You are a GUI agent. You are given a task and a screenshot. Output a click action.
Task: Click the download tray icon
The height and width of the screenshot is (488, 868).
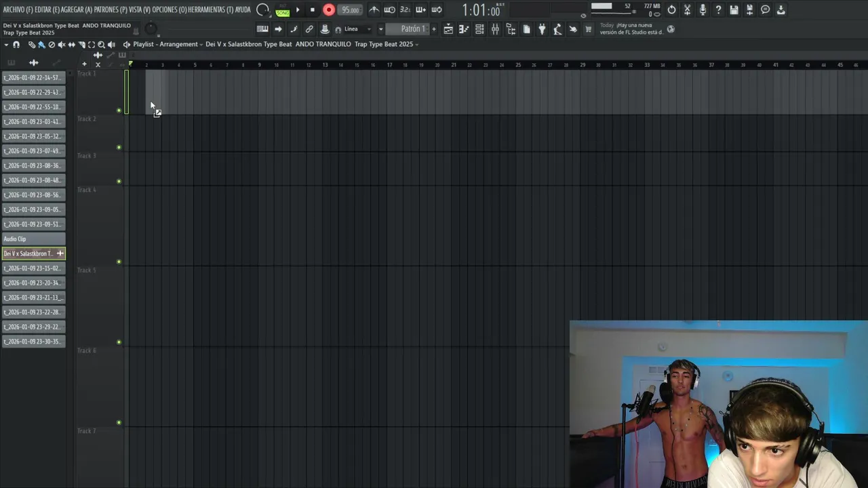click(781, 9)
